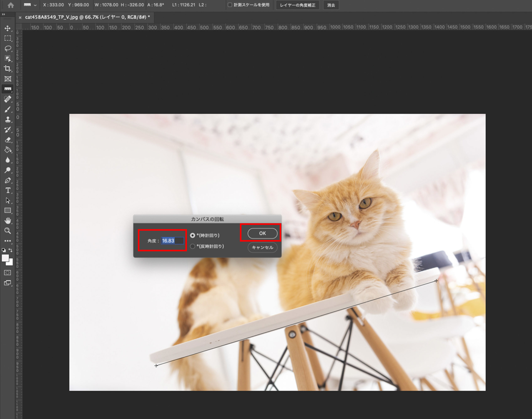The width and height of the screenshot is (532, 419).
Task: Select the Dodge tool
Action: pos(8,170)
